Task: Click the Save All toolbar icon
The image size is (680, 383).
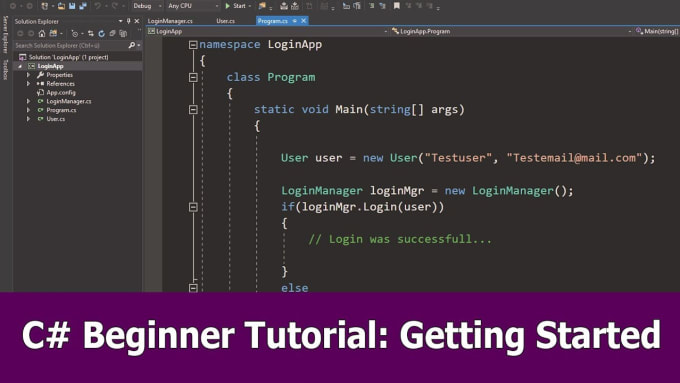Action: [83, 6]
